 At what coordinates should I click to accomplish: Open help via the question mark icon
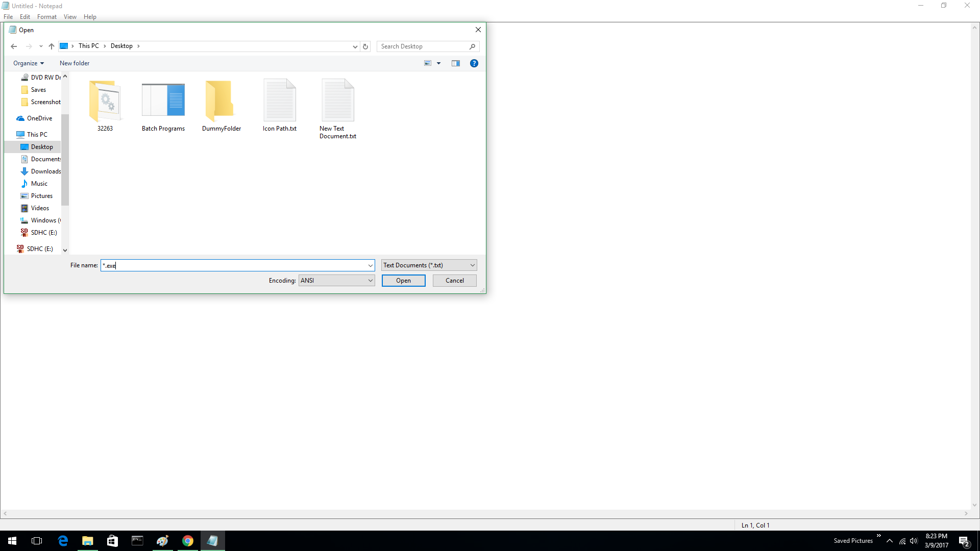[474, 63]
